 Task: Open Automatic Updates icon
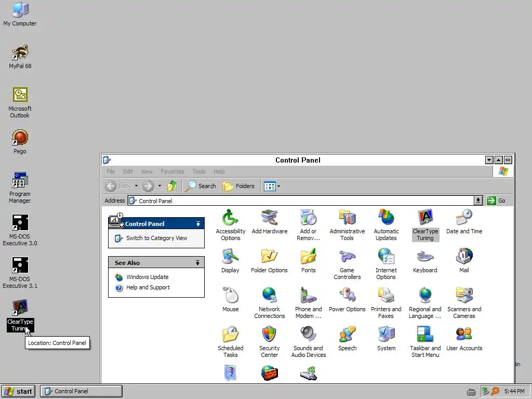[386, 224]
